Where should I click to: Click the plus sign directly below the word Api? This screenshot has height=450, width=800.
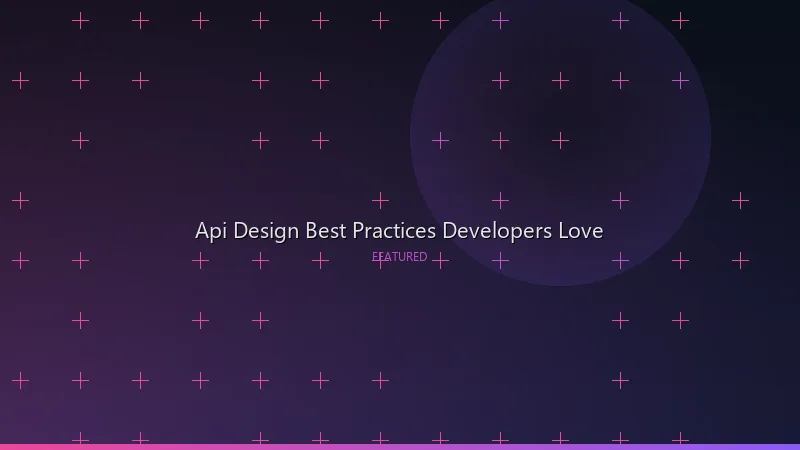[200, 260]
